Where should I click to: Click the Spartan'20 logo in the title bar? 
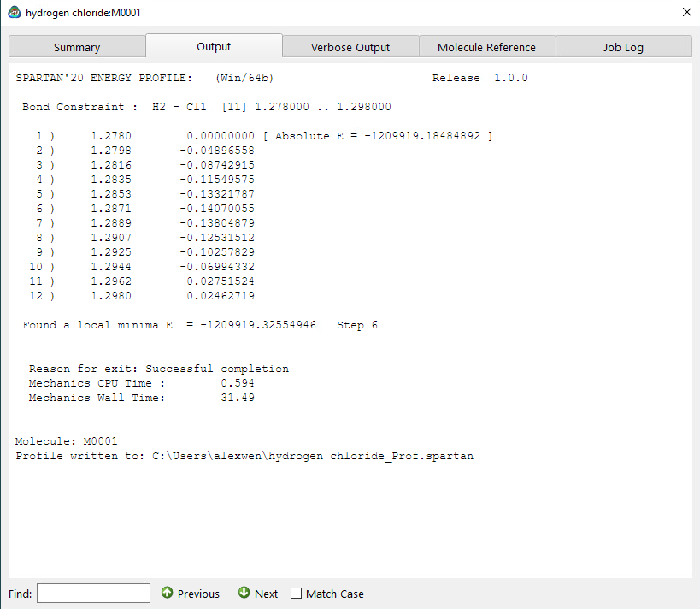[x=14, y=13]
